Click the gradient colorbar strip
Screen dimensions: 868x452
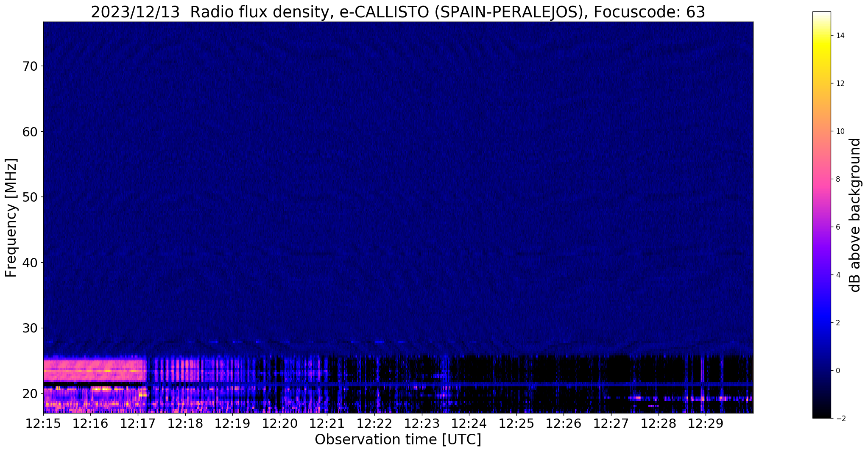coord(821,215)
